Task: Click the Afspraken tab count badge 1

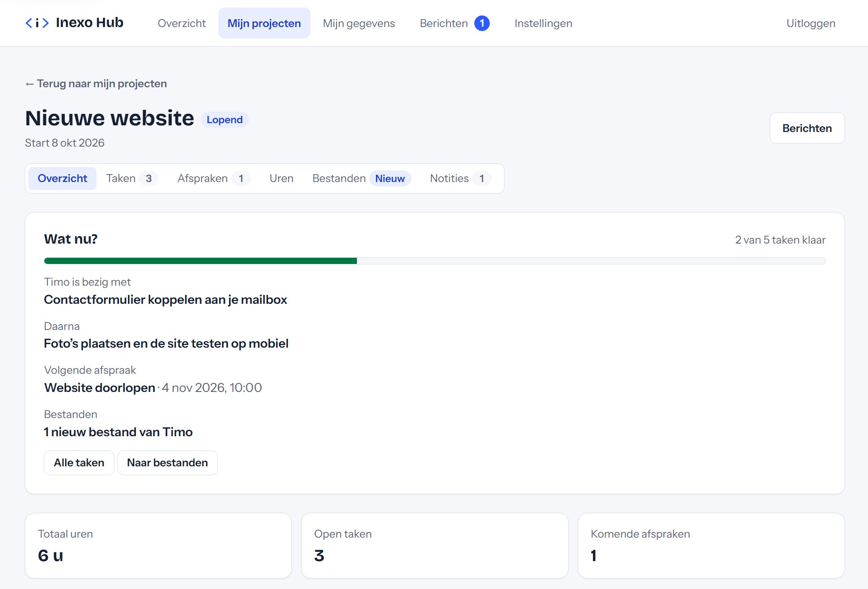Action: pyautogui.click(x=241, y=178)
